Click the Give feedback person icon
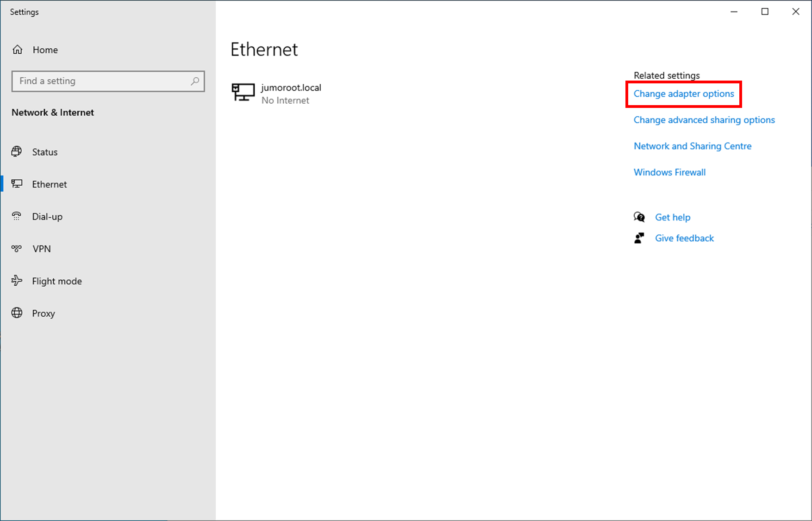Viewport: 812px width, 521px height. 639,238
